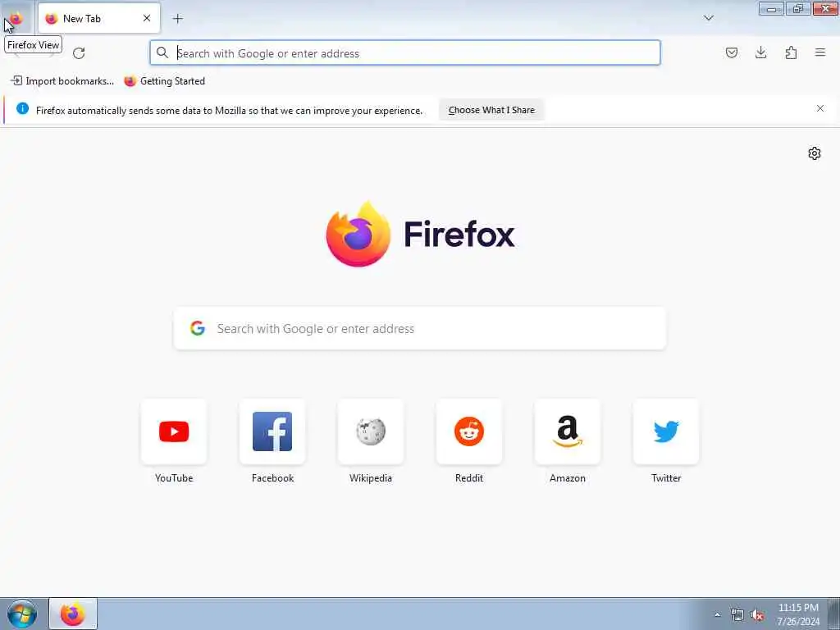Open a new tab with plus button
This screenshot has width=840, height=630.
[x=178, y=19]
